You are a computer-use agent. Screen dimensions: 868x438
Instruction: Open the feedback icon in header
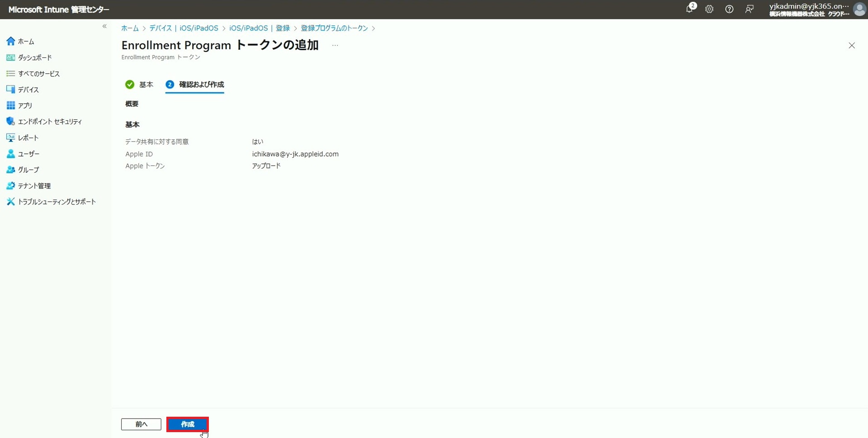click(x=749, y=9)
